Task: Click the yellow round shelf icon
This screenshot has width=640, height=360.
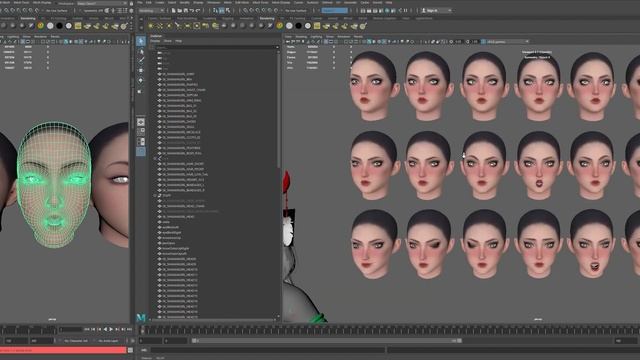Action: pos(280,26)
